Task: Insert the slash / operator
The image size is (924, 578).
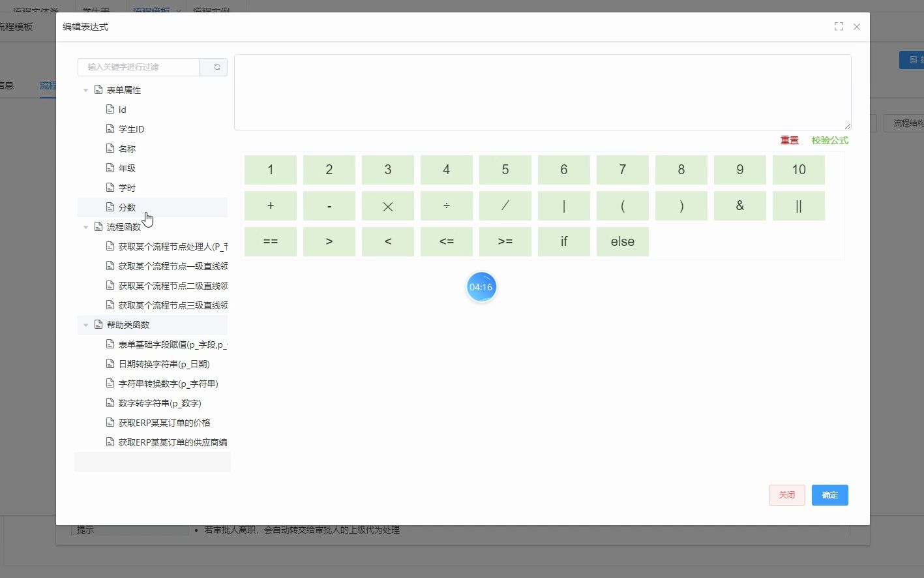Action: [505, 205]
